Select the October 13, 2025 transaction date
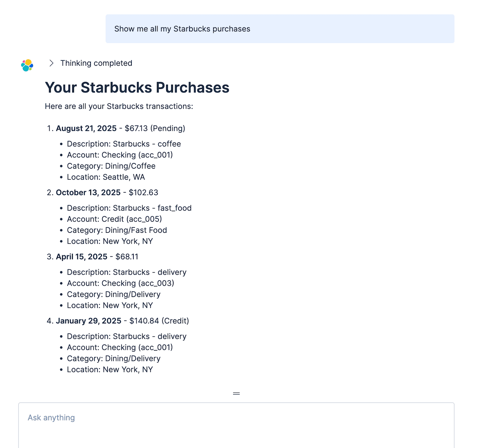The width and height of the screenshot is (496, 448). click(88, 193)
